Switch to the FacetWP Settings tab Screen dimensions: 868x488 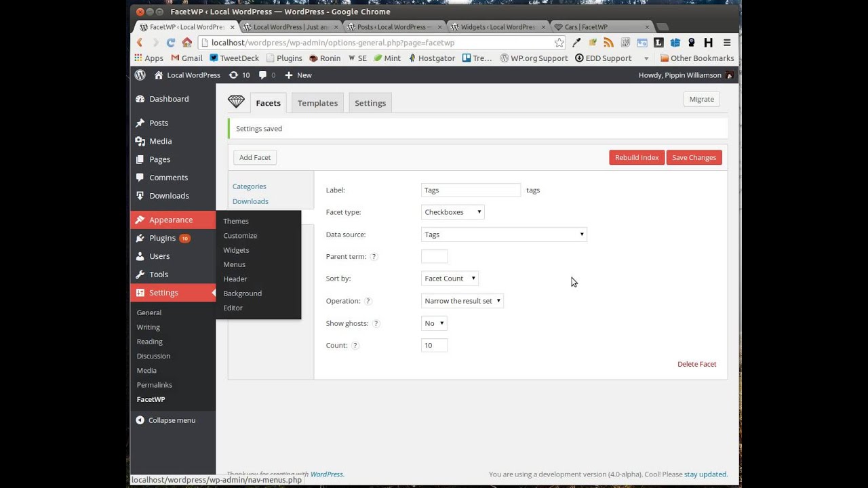(370, 103)
